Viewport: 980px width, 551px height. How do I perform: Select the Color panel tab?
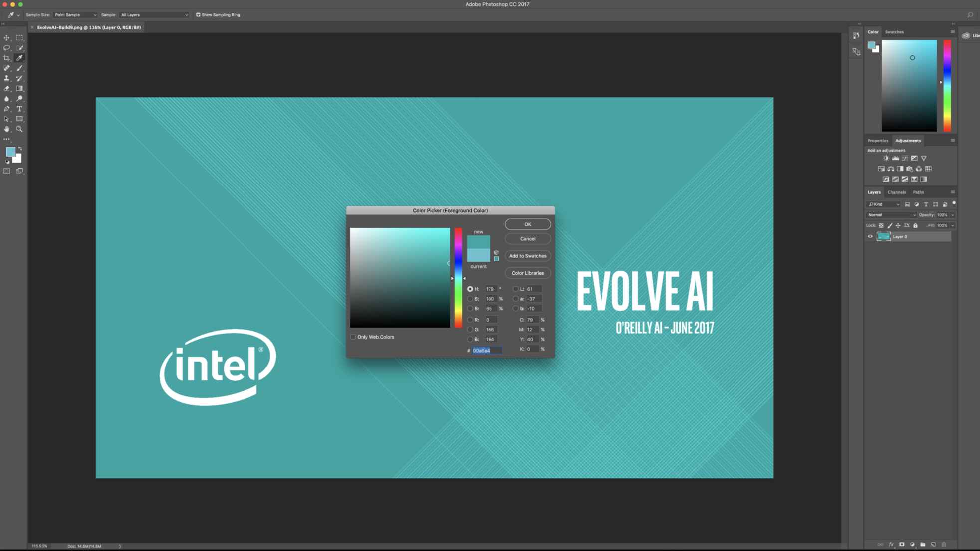[873, 32]
